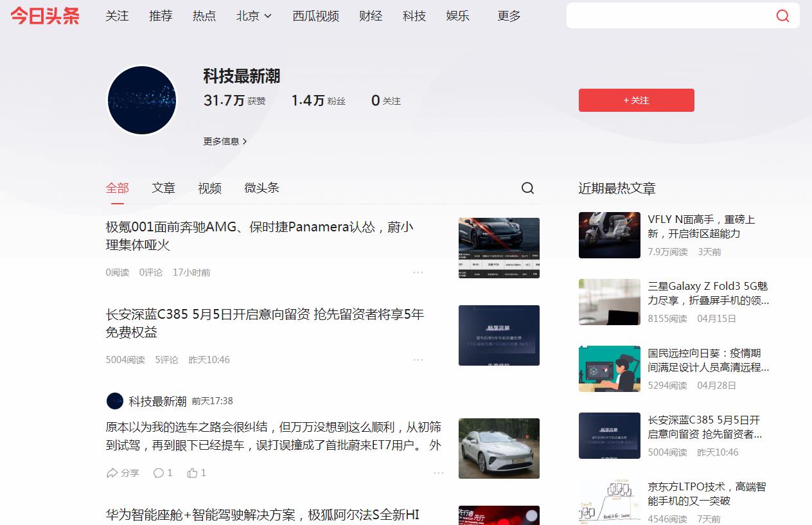The height and width of the screenshot is (525, 812).
Task: Open hot article 京东方LTPO技术
Action: coord(707,494)
